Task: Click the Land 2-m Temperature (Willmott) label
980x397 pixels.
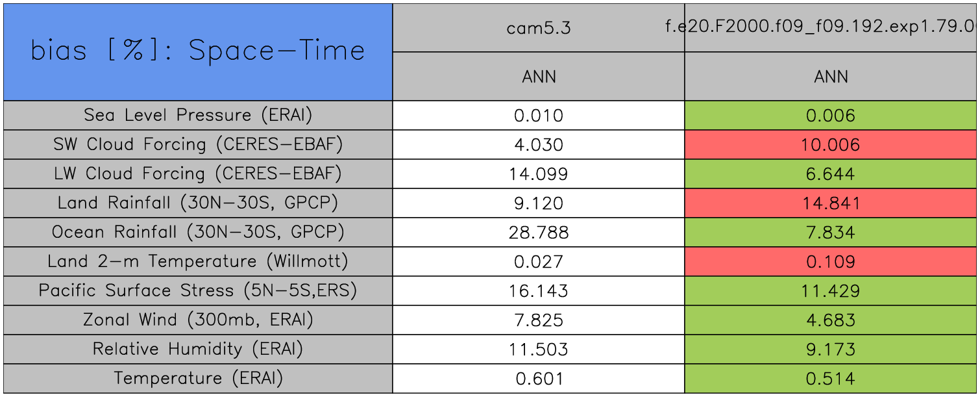Action: click(x=198, y=262)
